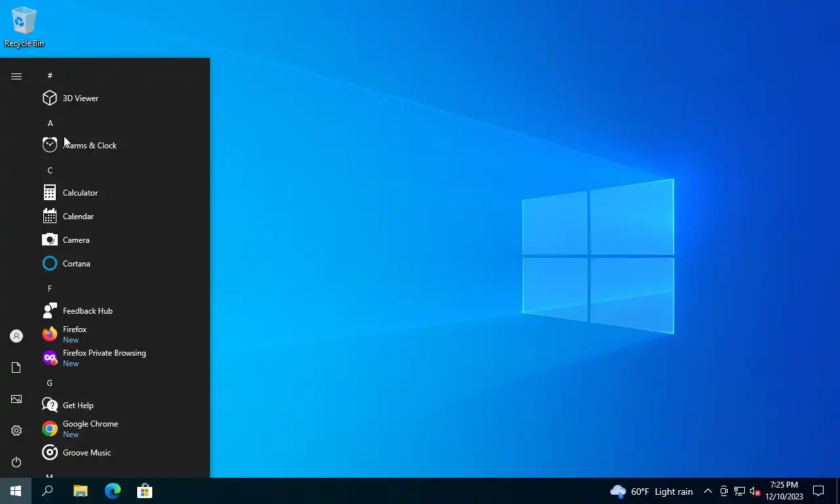Click the Show desktop sliver at the taskbar edge

[838, 491]
